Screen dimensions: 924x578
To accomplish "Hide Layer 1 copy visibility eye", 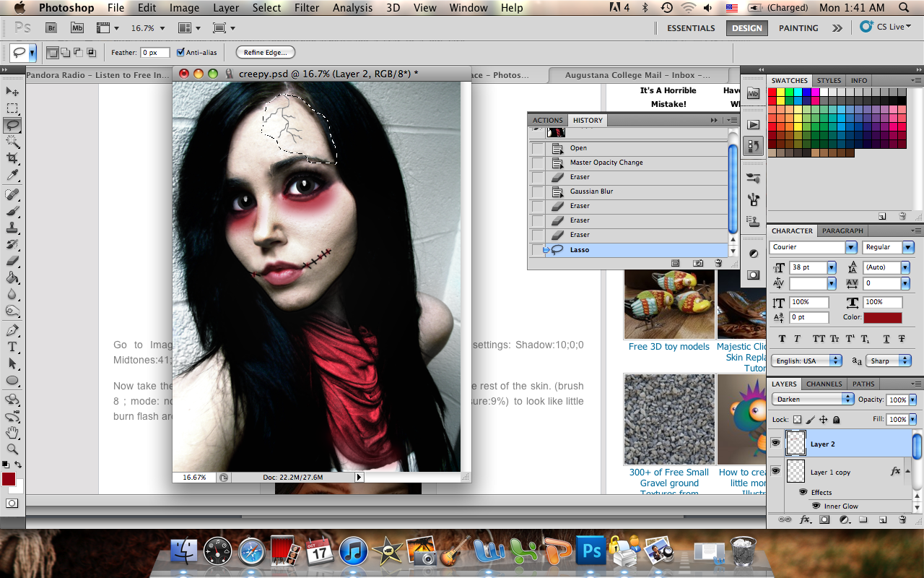I will 776,471.
